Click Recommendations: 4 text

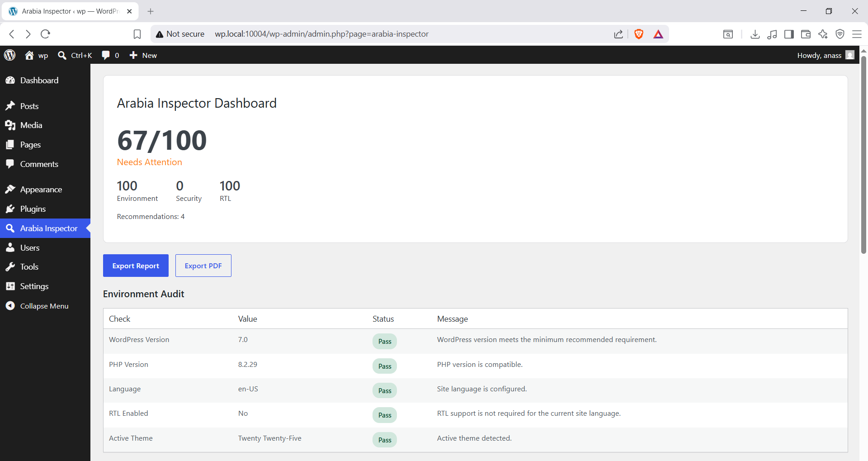[x=151, y=216]
